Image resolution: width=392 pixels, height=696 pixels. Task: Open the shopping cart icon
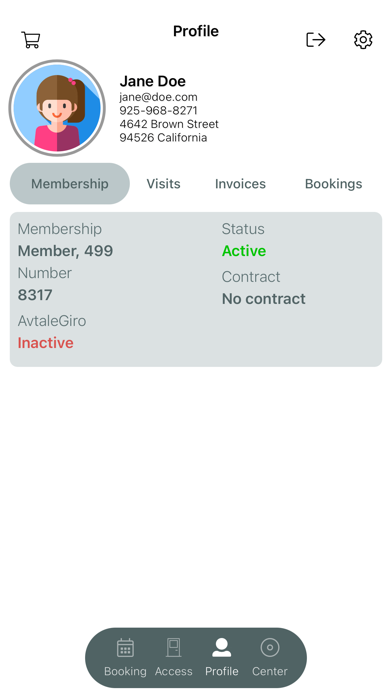click(x=31, y=40)
